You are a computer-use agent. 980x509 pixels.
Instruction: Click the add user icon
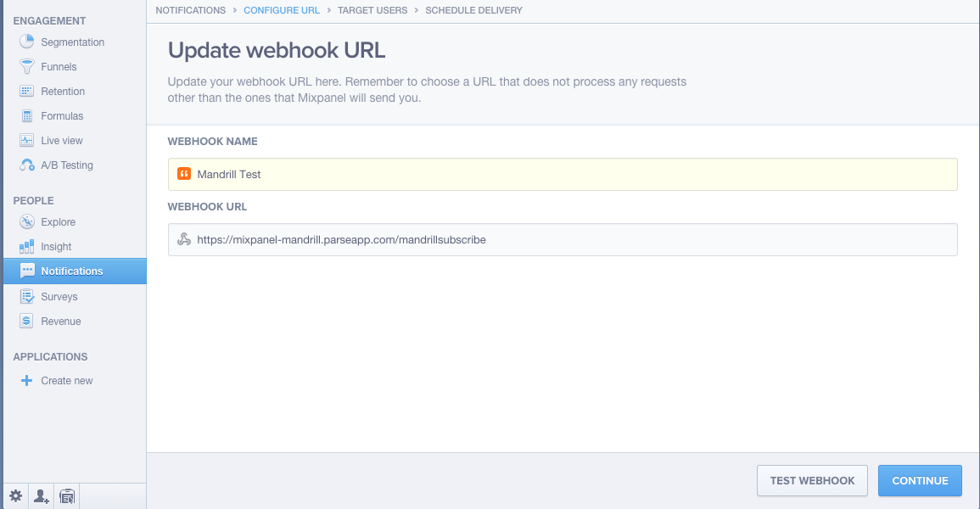[42, 496]
